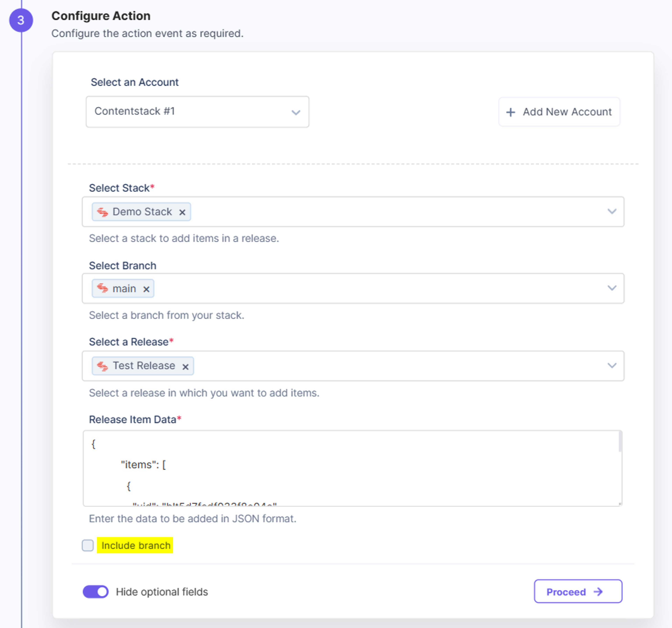
Task: Click the plus icon in Add New Account
Action: click(510, 112)
